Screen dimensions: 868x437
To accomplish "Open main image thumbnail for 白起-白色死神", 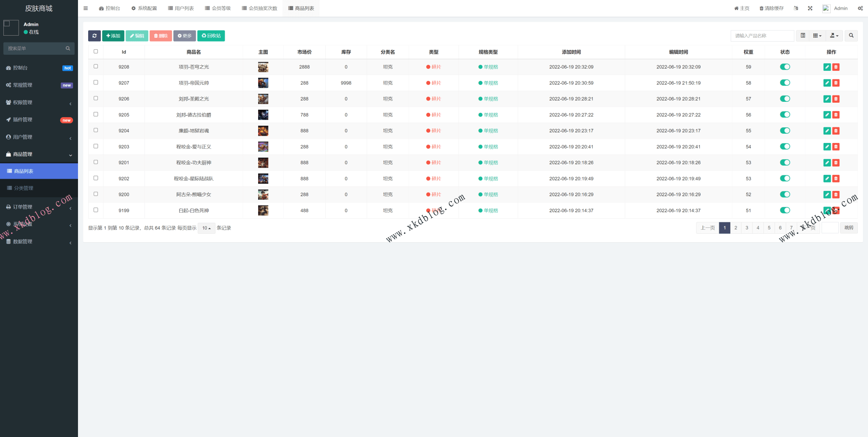I will click(x=263, y=210).
